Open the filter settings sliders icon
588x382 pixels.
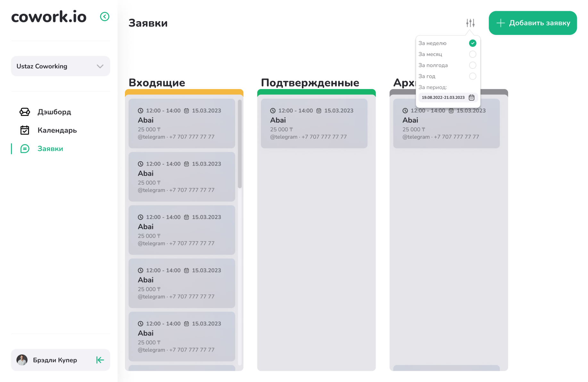tap(470, 23)
